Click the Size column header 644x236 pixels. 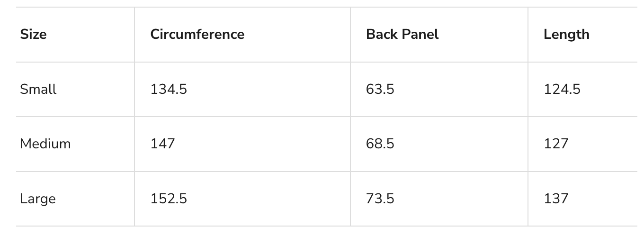33,35
